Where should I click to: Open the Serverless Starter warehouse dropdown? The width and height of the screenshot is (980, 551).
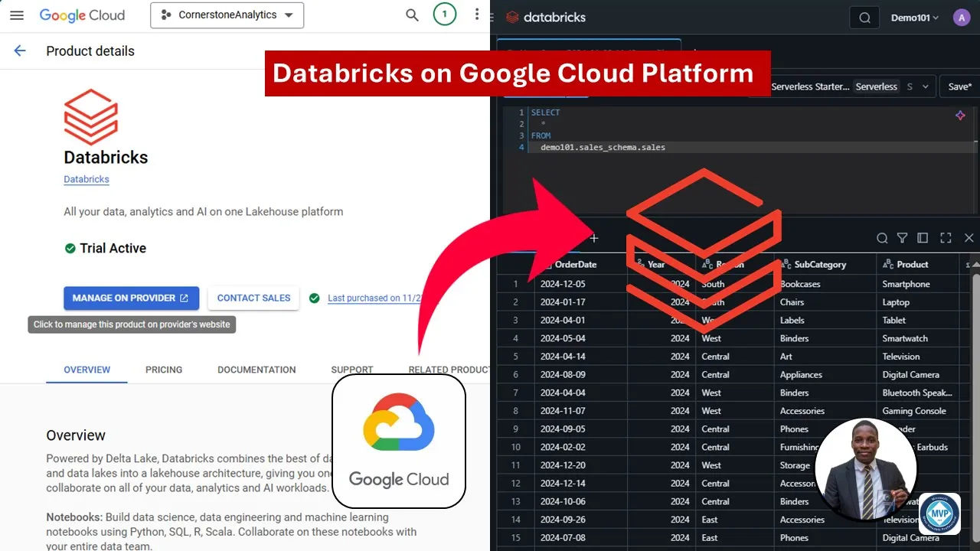(850, 86)
